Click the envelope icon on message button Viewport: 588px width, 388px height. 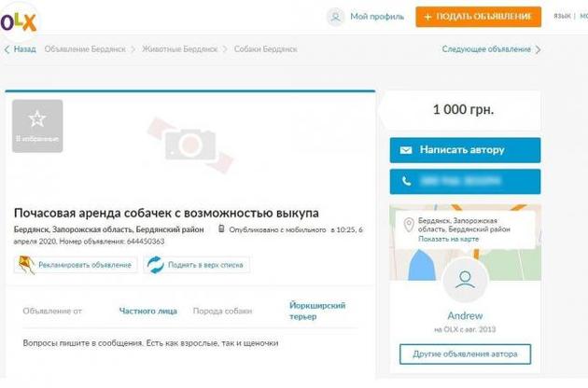point(406,150)
